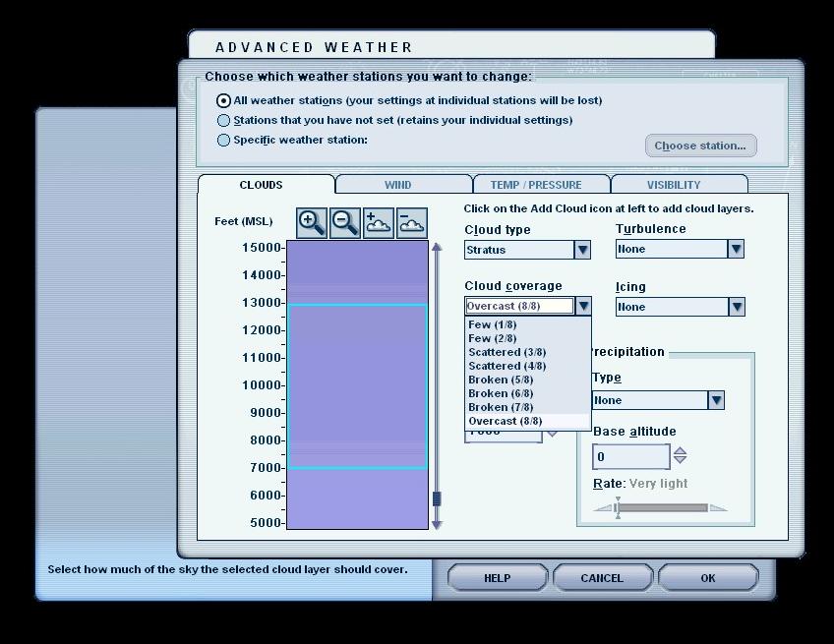Image resolution: width=834 pixels, height=644 pixels.
Task: Select All weather stations radio button
Action: 224,100
